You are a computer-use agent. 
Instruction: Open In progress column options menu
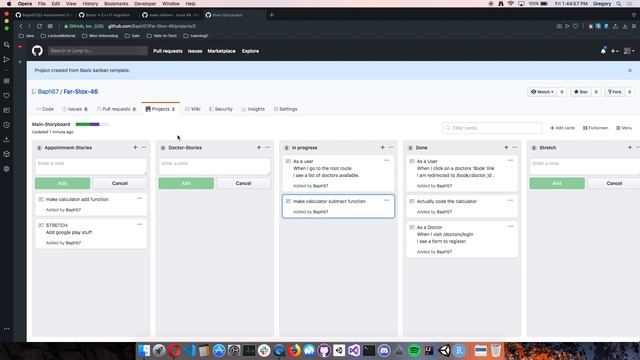click(391, 147)
